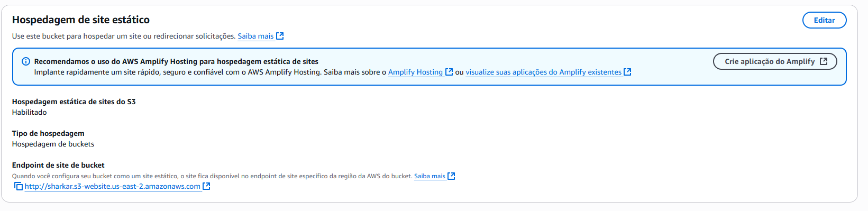Follow the Amplify Hosting link
This screenshot has height=211, width=868.
point(415,72)
